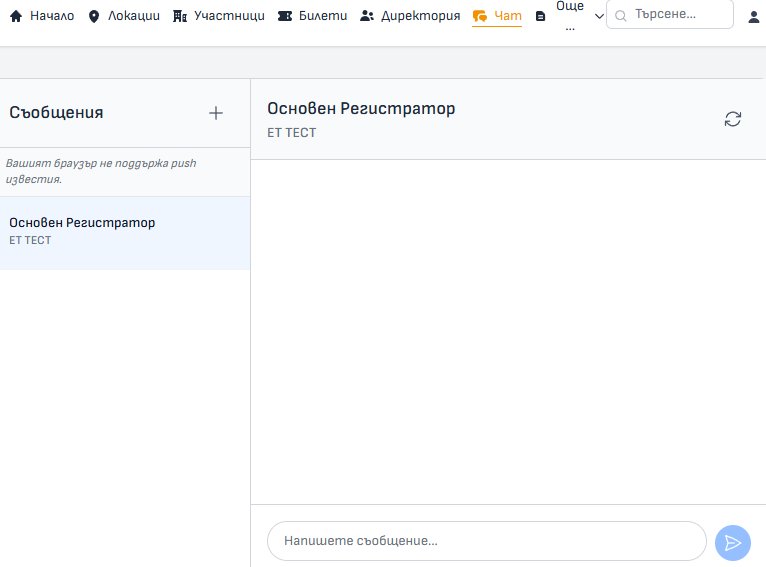Open the Директория section

click(x=410, y=16)
